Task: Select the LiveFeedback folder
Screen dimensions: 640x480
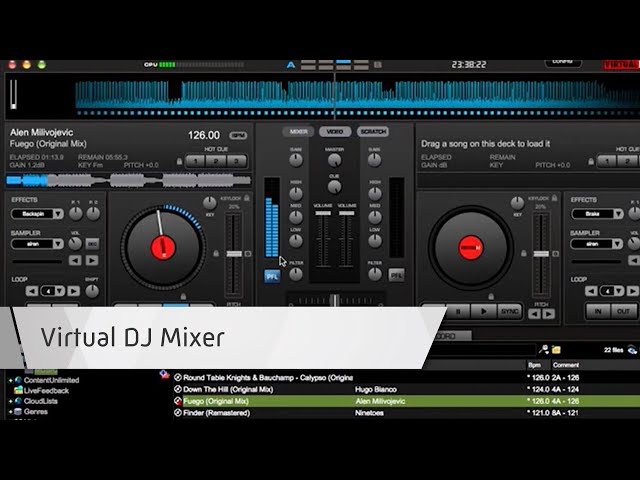Action: 42,391
